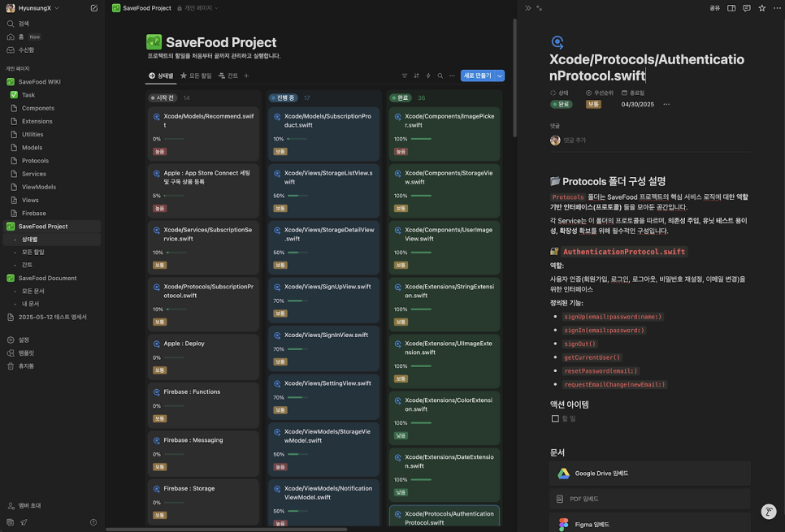Screen dimensions: 785x532
Task: Click the sort icon in board toolbar
Action: coord(417,76)
